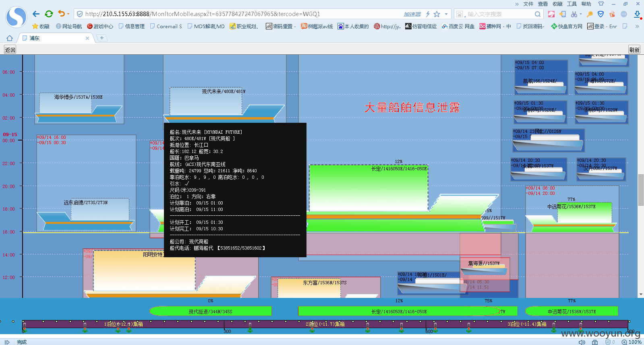Click the status bar speaker mute icon
The image size is (644, 345).
pos(582,342)
